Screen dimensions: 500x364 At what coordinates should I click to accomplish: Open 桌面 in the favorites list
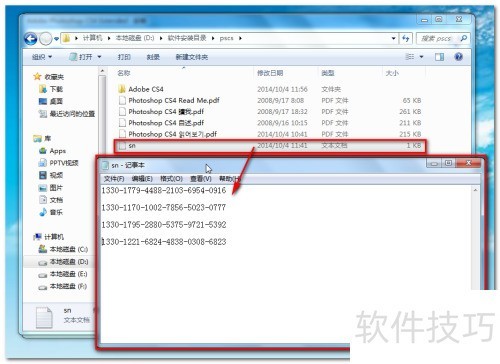[x=51, y=101]
